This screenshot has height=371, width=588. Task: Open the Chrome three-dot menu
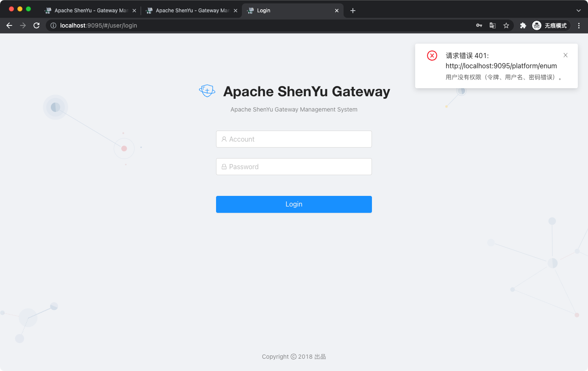pos(579,25)
